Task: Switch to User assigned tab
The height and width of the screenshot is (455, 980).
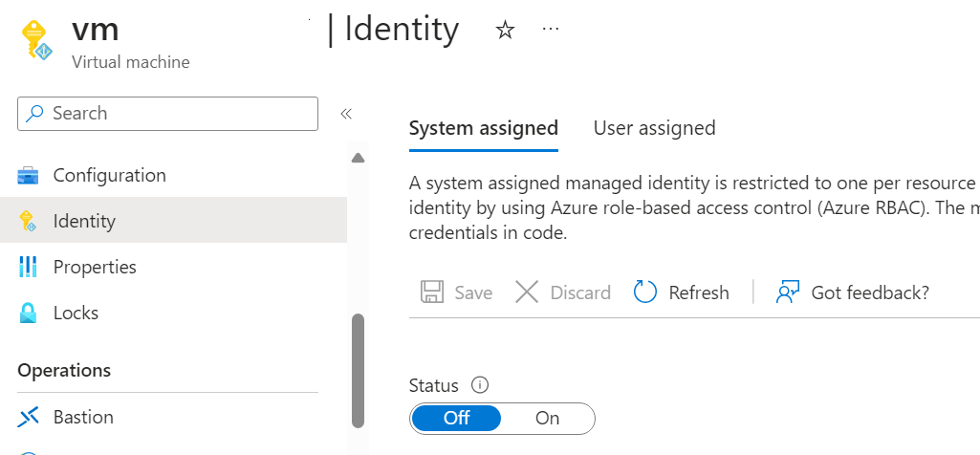Action: (x=654, y=128)
